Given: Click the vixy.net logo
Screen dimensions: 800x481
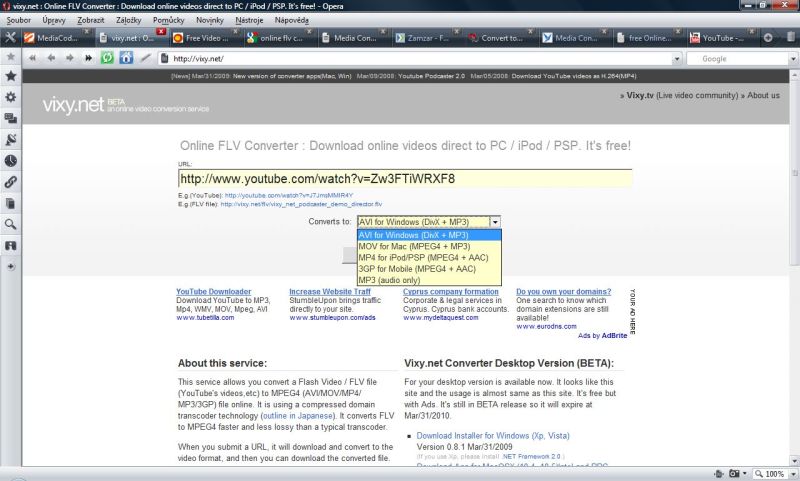Looking at the screenshot, I should (x=73, y=105).
